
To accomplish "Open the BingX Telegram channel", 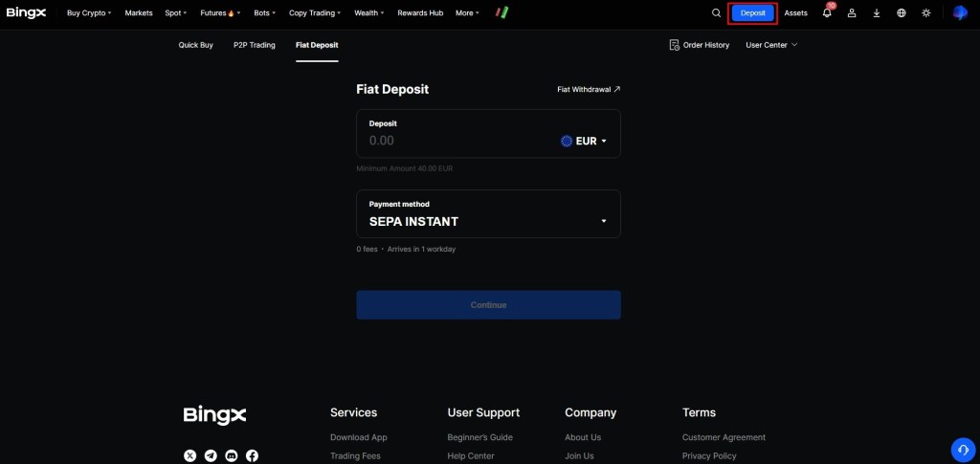I will pyautogui.click(x=211, y=456).
